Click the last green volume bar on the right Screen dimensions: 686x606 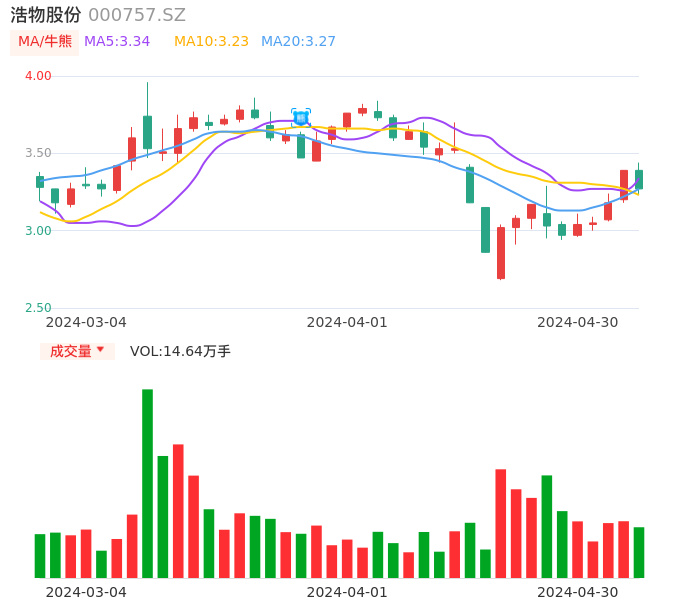638,552
